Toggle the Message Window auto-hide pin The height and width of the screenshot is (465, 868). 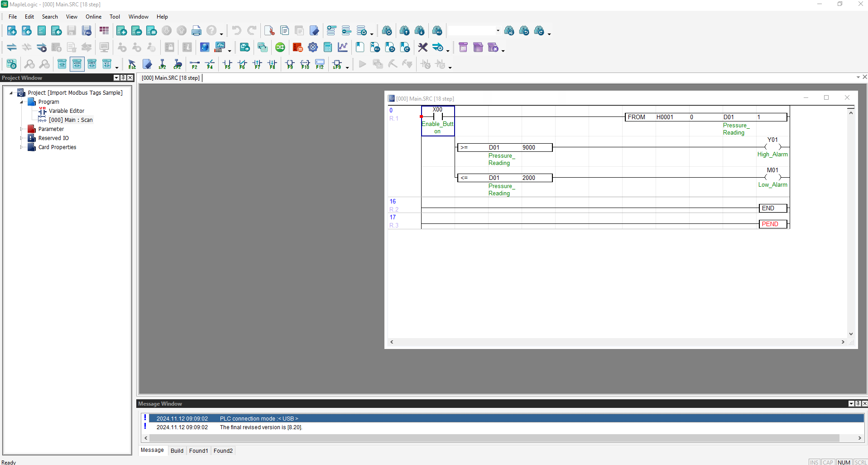pyautogui.click(x=857, y=403)
